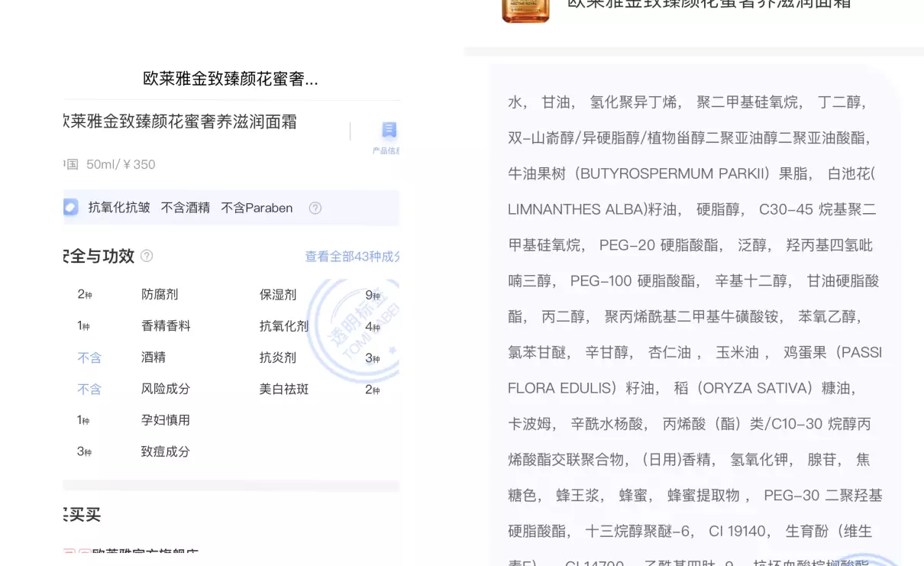The width and height of the screenshot is (924, 566).
Task: Open the product info document icon
Action: [x=389, y=131]
